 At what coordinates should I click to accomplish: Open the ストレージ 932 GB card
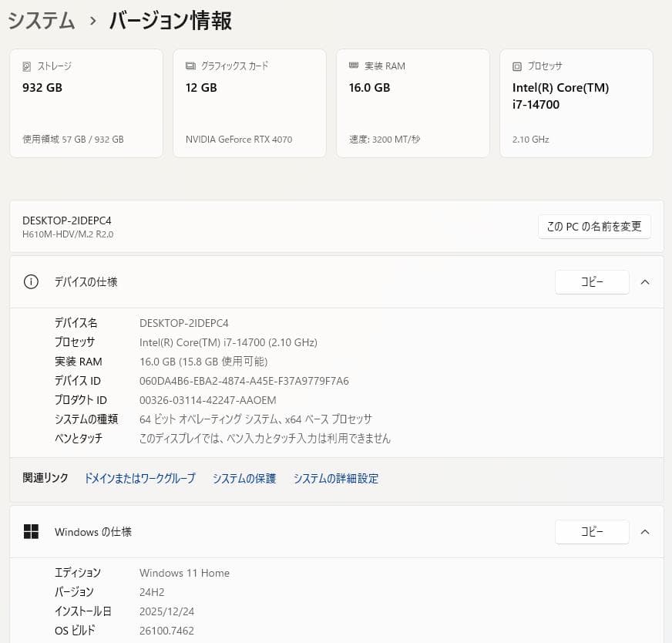[x=86, y=103]
